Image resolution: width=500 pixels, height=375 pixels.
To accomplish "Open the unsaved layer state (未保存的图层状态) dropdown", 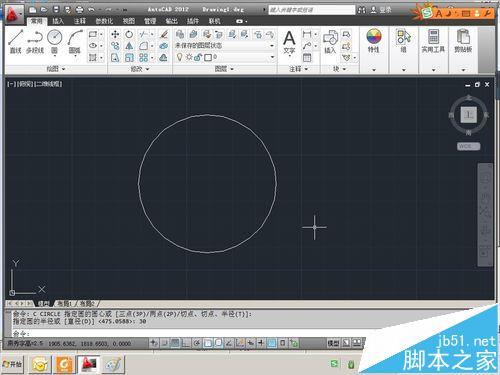I will (x=225, y=46).
